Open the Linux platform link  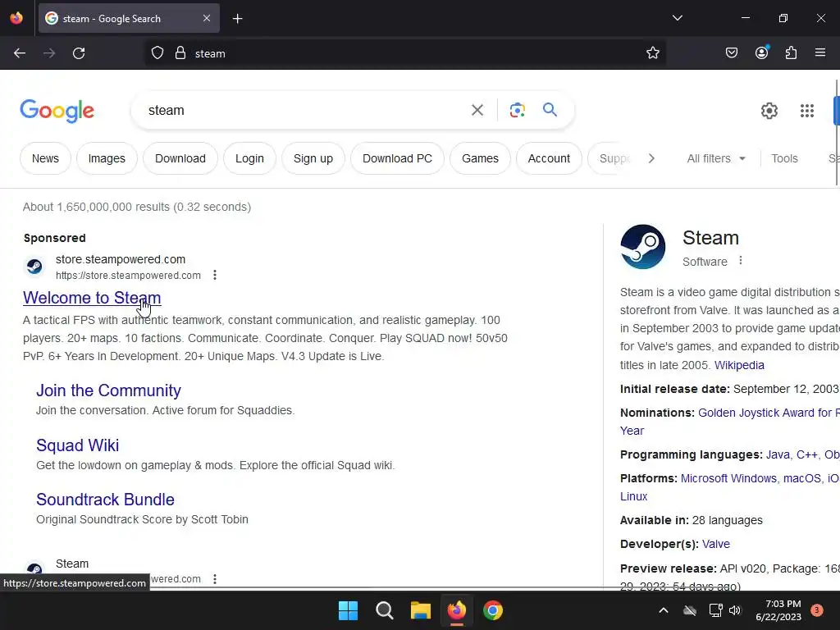coord(634,496)
